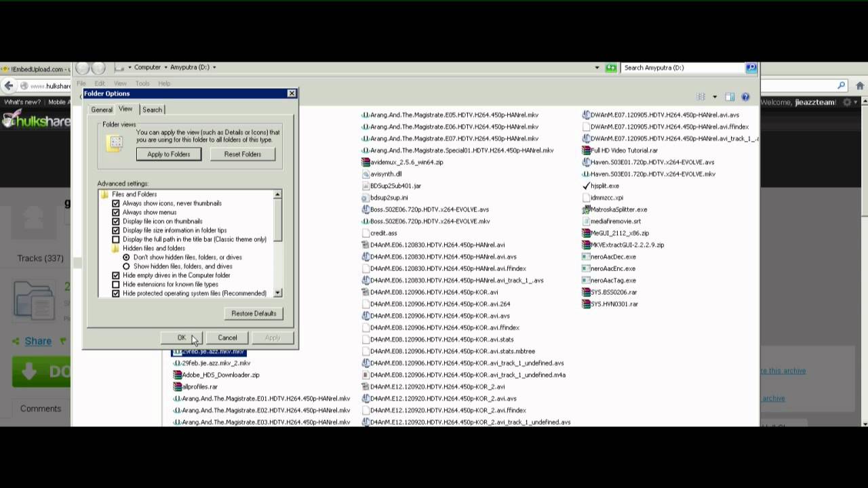This screenshot has height=488, width=868.
Task: Click the search magnifier icon in Explorer
Action: point(751,68)
